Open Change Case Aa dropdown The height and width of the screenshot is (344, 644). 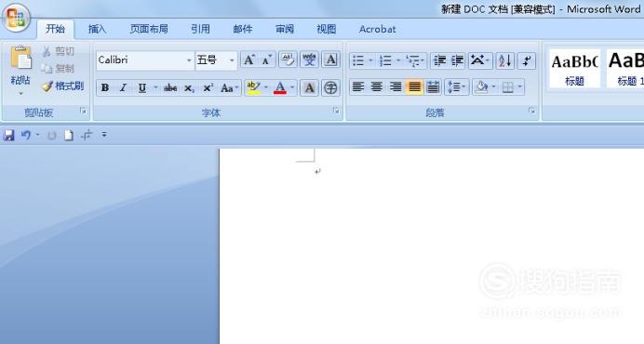229,87
